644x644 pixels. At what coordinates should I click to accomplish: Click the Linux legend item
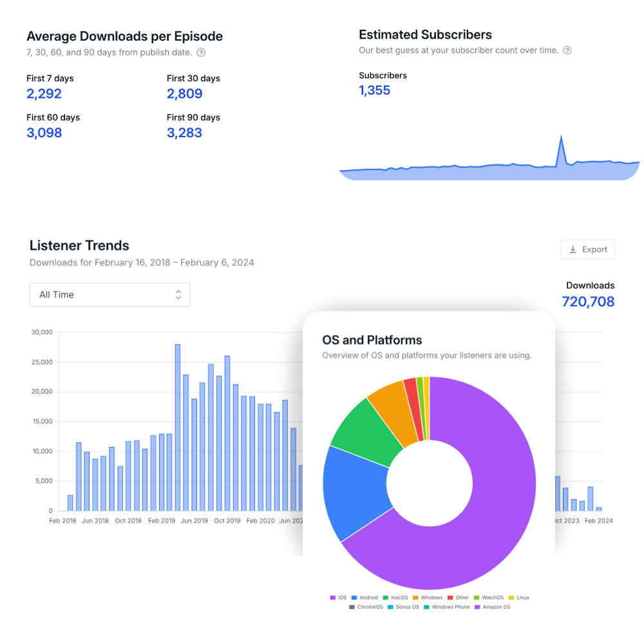point(518,598)
